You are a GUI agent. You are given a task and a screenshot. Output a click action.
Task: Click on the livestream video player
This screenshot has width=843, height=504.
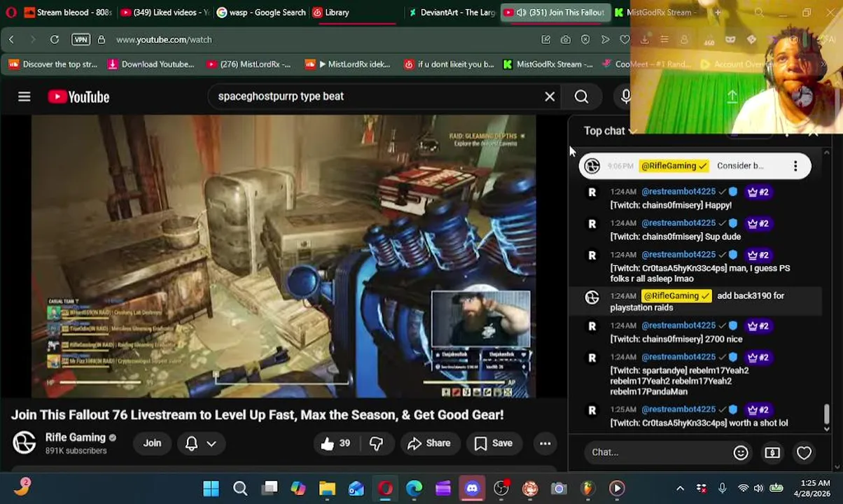click(x=284, y=256)
